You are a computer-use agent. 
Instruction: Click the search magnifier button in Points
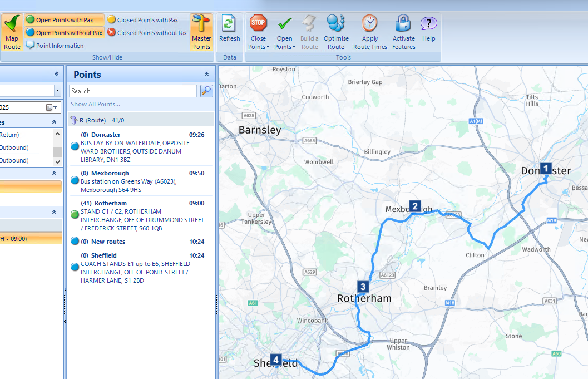pos(206,91)
